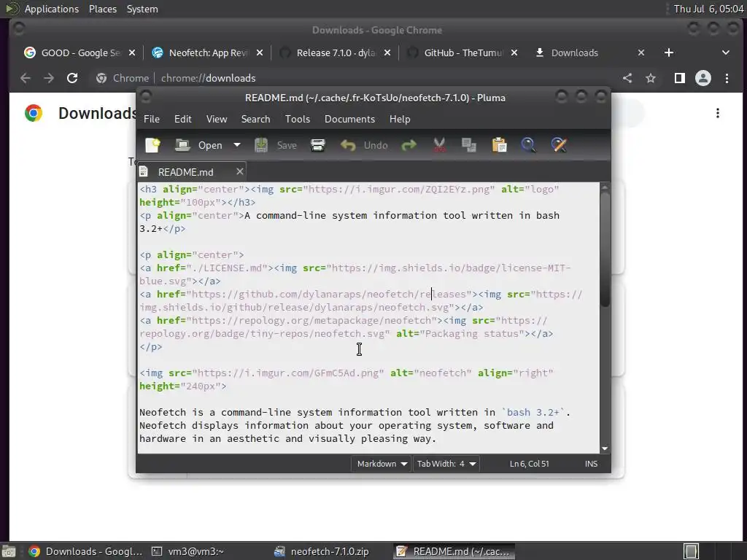Create a new document in Pluma
The image size is (747, 560).
[153, 145]
